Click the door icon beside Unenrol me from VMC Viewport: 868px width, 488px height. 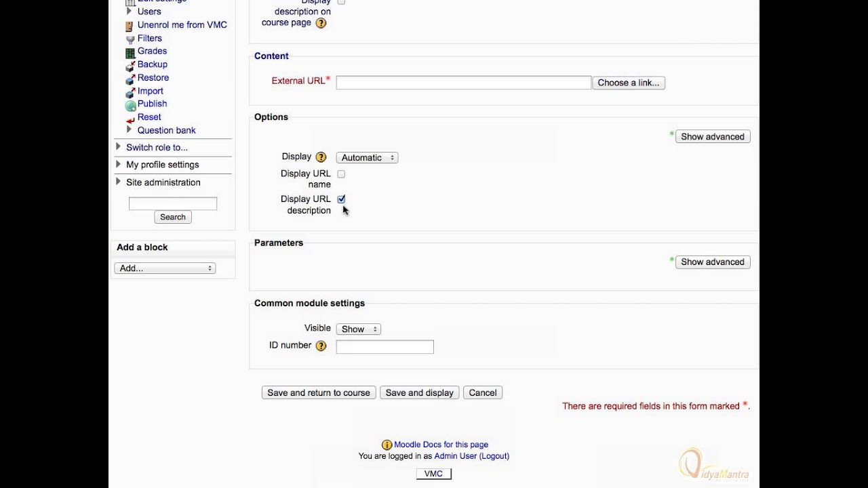(130, 26)
